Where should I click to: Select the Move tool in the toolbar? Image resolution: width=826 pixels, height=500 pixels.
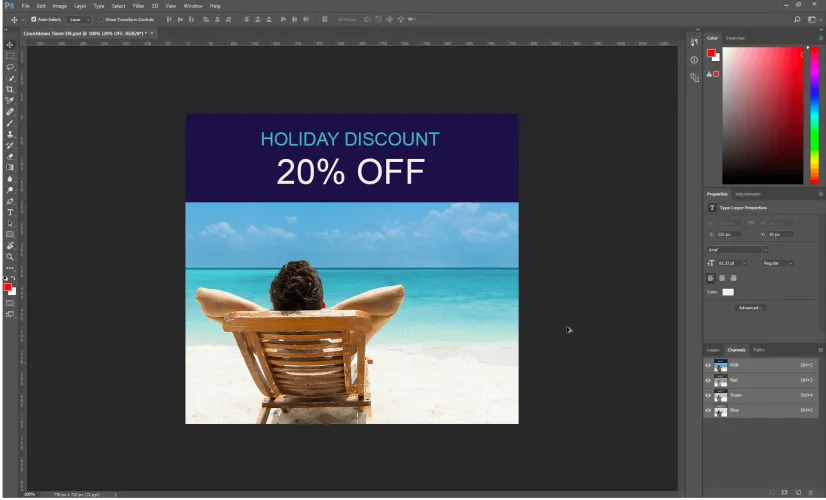[9, 45]
